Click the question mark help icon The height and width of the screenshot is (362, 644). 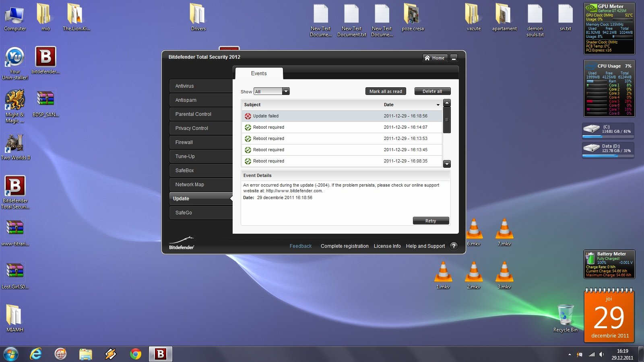pyautogui.click(x=454, y=246)
